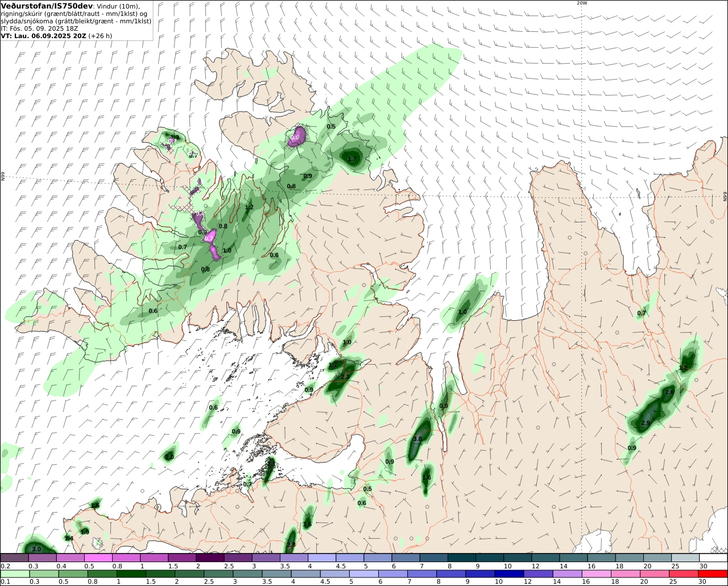This screenshot has width=728, height=586.
Task: Select the 2.3 precipitation value on the map
Action: (345, 377)
